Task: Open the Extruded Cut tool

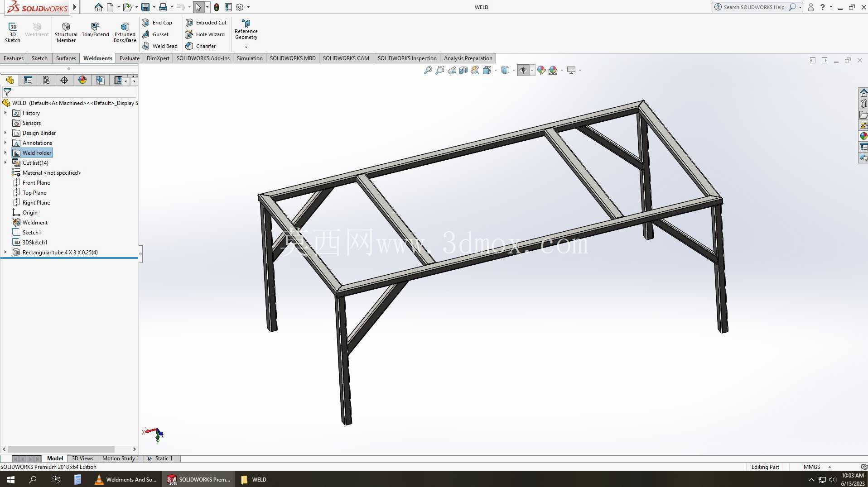Action: click(206, 23)
